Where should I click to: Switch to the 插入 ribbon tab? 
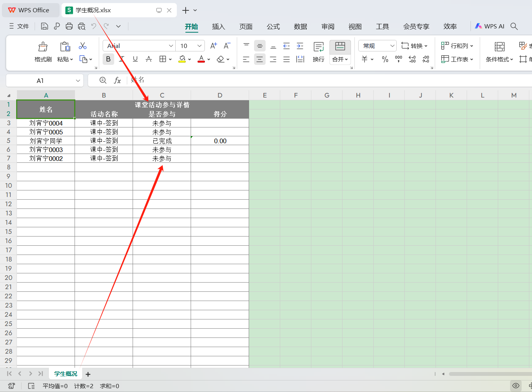(218, 26)
